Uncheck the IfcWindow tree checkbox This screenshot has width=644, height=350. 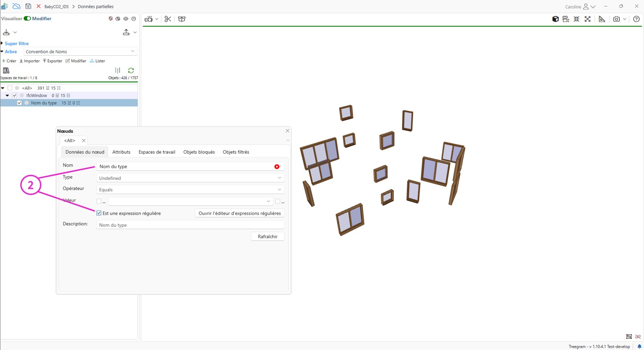15,95
